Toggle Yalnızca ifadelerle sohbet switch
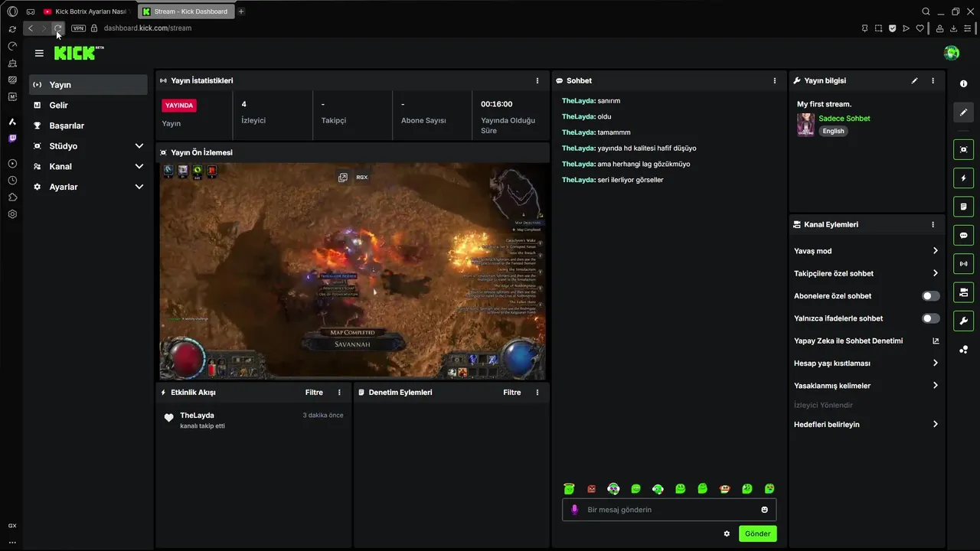 pos(930,318)
